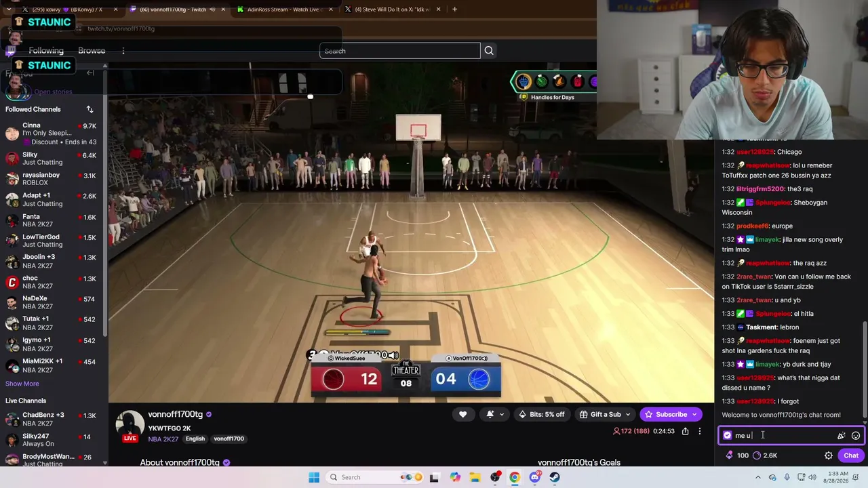
Task: Click the Twitch search input field
Action: pyautogui.click(x=399, y=51)
